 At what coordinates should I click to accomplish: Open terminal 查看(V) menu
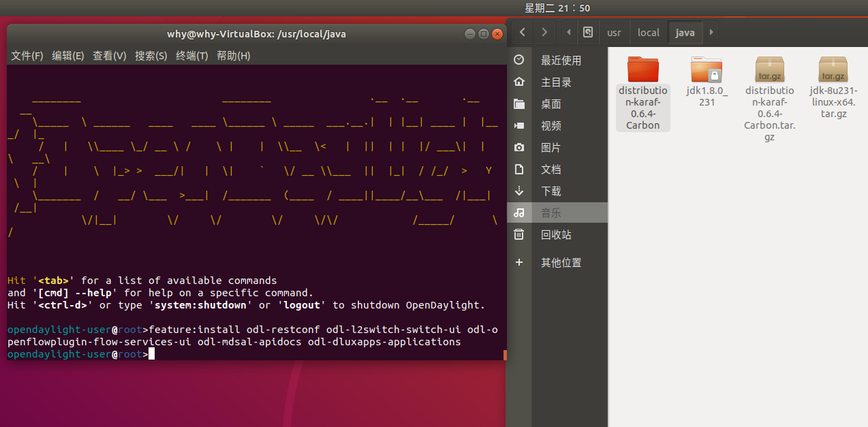[110, 56]
